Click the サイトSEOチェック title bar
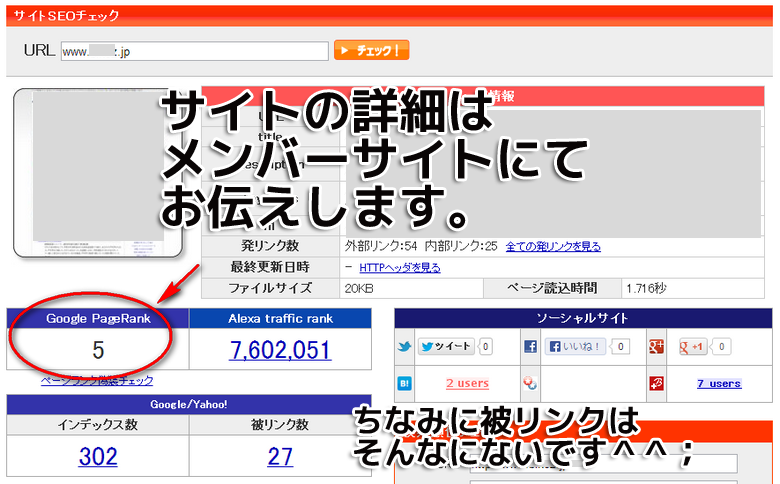The height and width of the screenshot is (484, 780). (x=390, y=15)
